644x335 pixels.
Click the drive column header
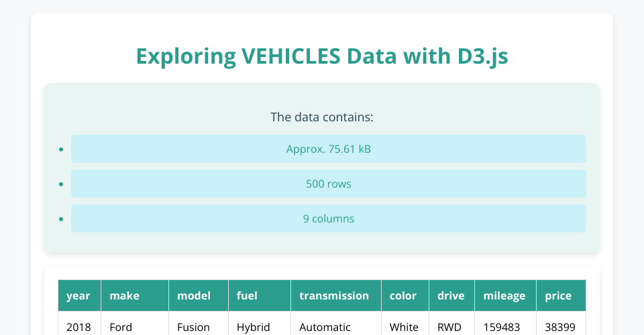451,295
